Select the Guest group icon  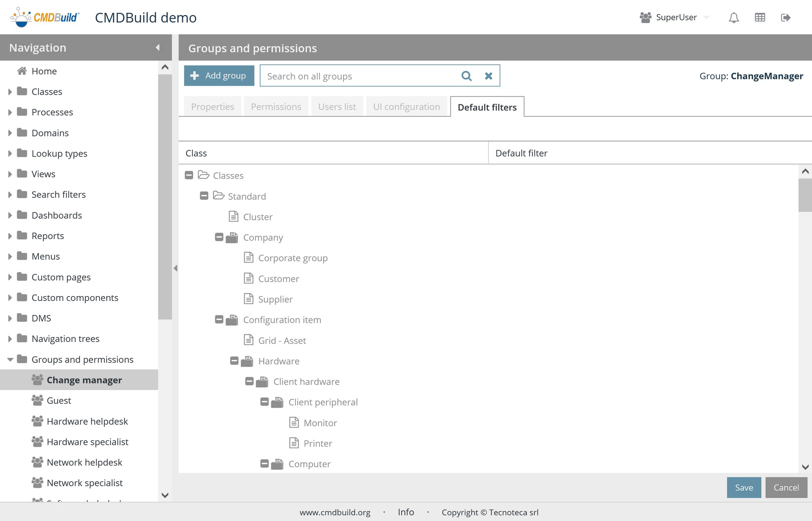coord(37,400)
